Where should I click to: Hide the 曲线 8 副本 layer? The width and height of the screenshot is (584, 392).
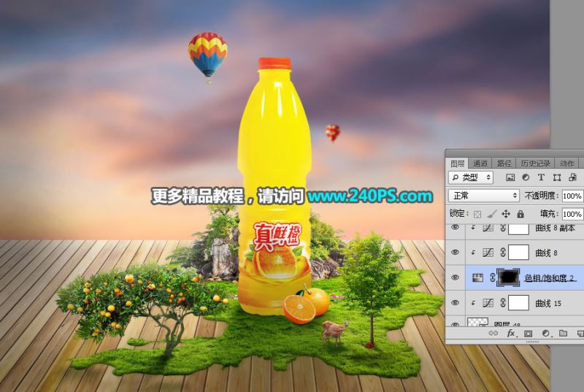(x=455, y=227)
